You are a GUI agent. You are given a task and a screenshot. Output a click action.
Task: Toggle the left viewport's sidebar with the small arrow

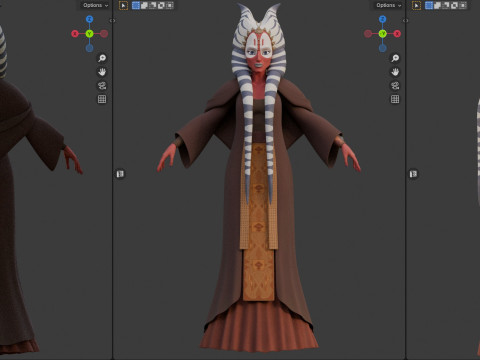coord(112,21)
